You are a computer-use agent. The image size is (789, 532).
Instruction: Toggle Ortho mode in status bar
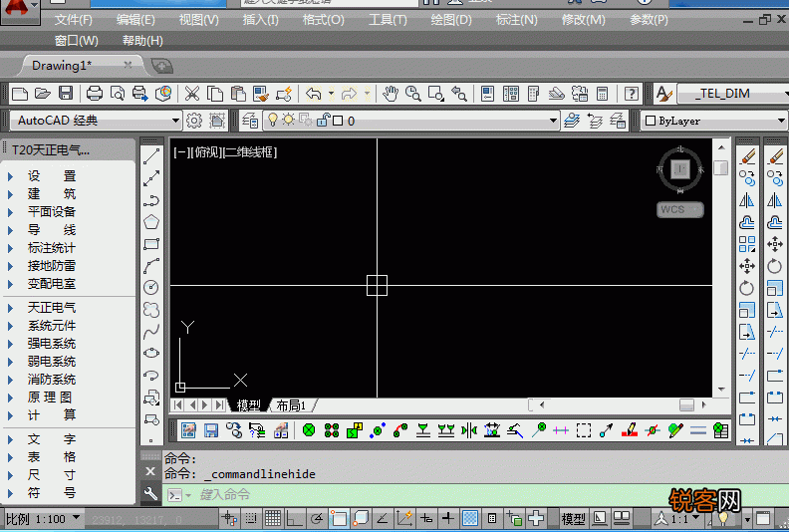pyautogui.click(x=294, y=518)
